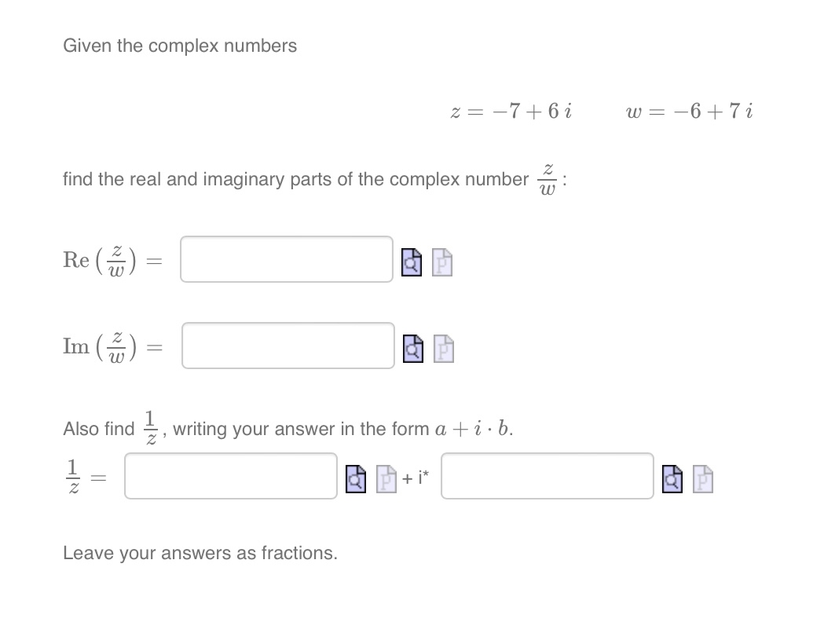Screen dimensions: 835x644
Task: Select the imaginary part input after i*
Action: [x=547, y=476]
